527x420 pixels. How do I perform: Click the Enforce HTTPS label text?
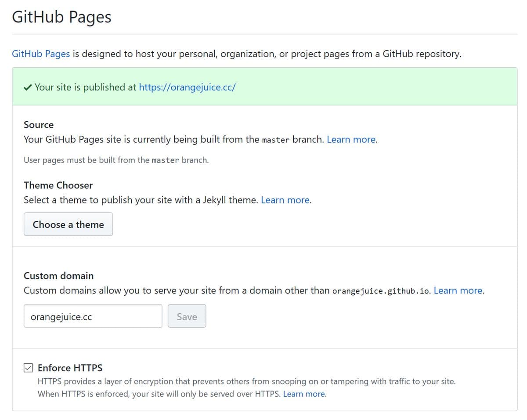(x=70, y=368)
